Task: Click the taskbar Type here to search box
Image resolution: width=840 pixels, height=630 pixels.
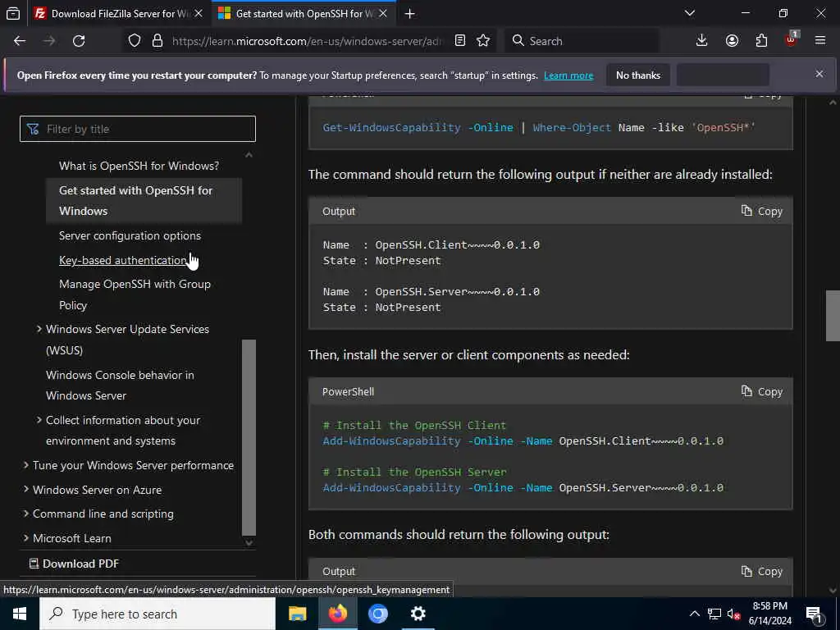Action: pos(157,614)
